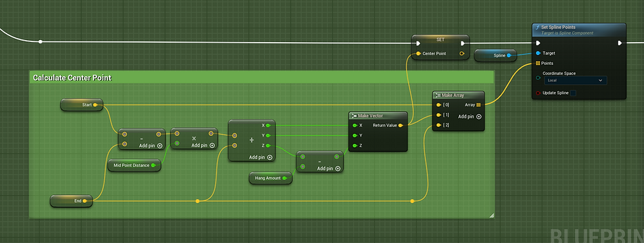The image size is (644, 243).
Task: Select the Y input pin on Make Vector
Action: (355, 135)
